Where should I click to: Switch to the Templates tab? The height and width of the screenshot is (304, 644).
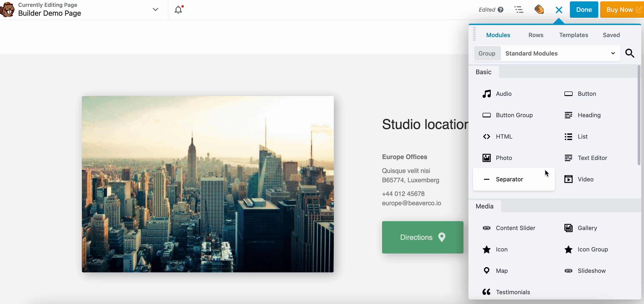point(573,35)
